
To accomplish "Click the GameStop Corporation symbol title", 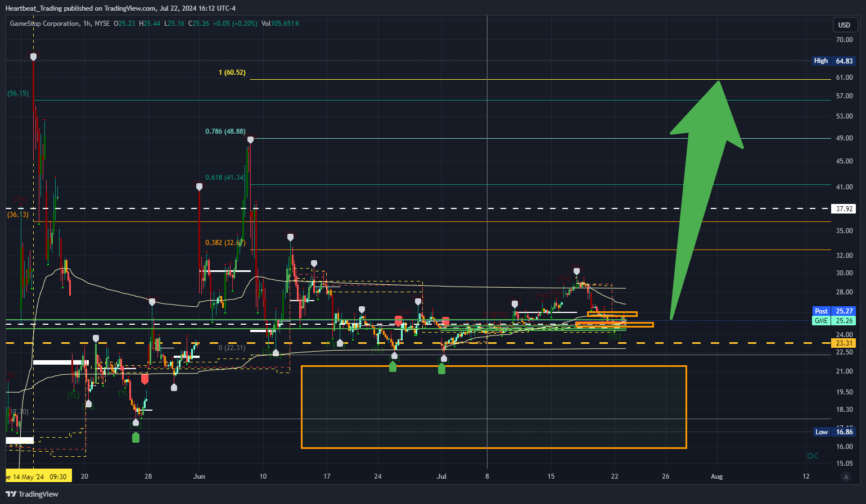I will click(x=44, y=24).
